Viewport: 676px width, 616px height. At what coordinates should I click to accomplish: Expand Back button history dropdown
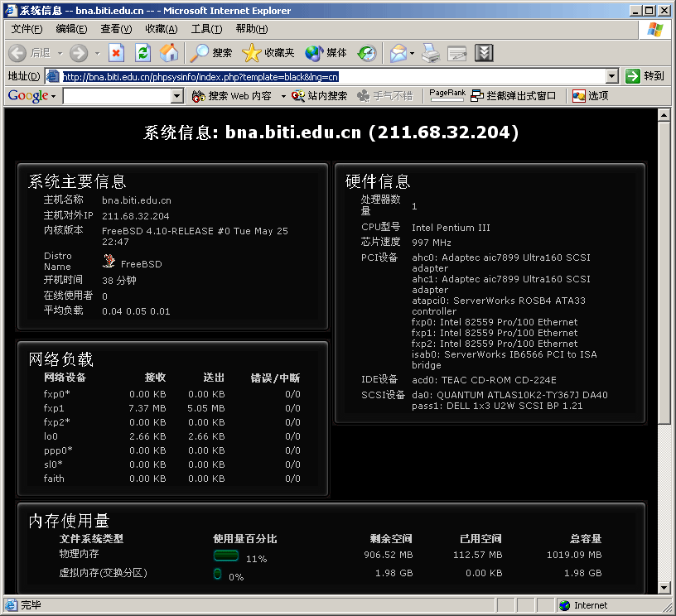(x=60, y=54)
